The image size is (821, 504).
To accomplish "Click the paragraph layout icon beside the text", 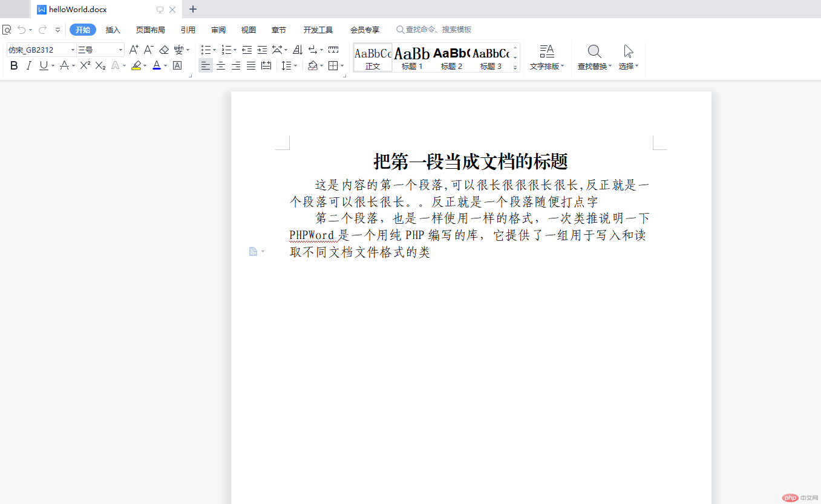I will (253, 251).
